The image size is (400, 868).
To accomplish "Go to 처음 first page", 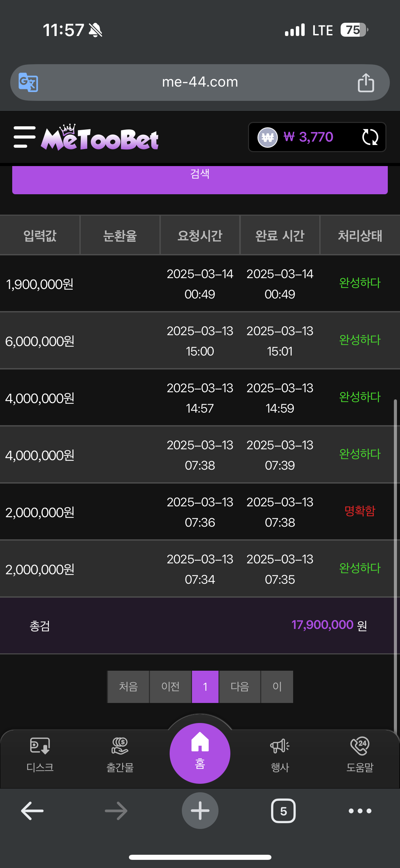I will coord(128,687).
